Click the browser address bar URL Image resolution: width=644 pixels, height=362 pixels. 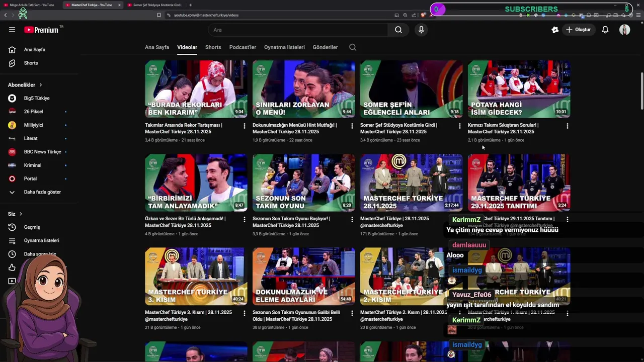(x=206, y=15)
